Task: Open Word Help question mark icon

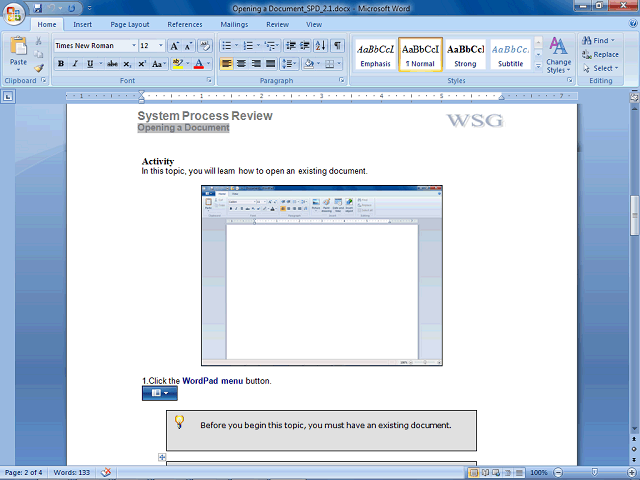Action: pyautogui.click(x=633, y=24)
